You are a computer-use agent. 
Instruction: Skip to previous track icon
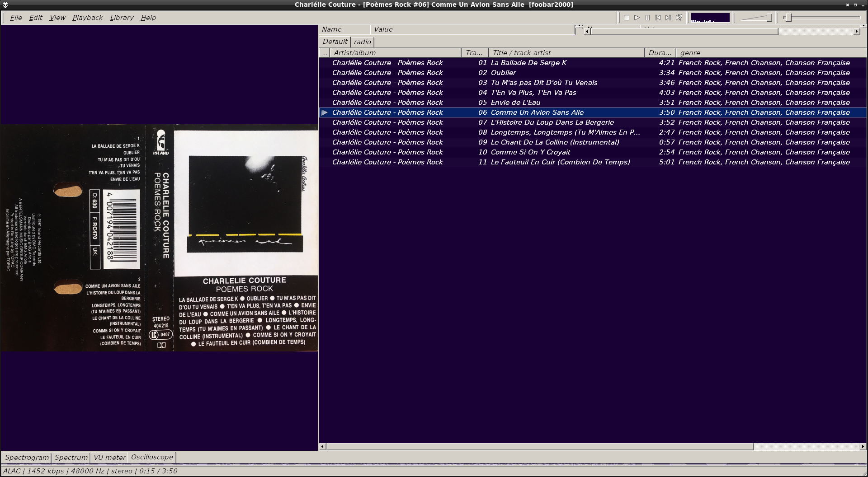pyautogui.click(x=658, y=18)
